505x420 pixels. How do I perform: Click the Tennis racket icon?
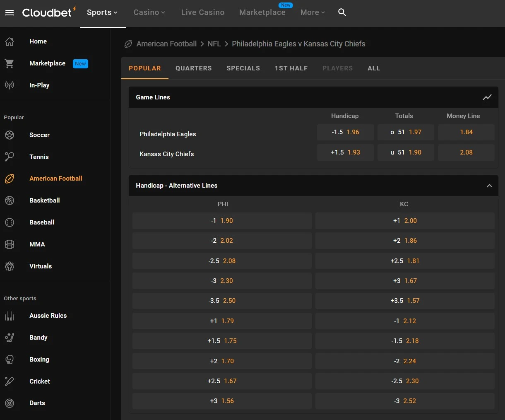[x=10, y=157]
